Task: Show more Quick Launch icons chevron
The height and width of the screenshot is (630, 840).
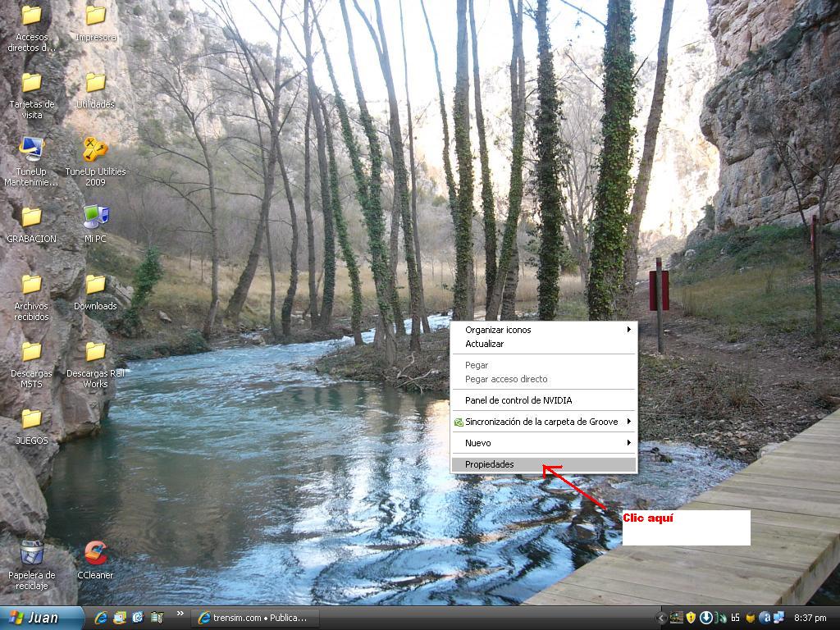Action: (180, 614)
